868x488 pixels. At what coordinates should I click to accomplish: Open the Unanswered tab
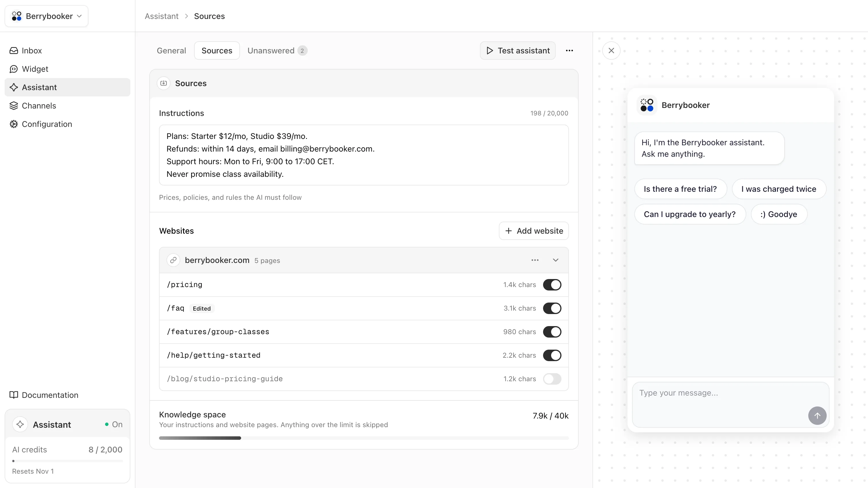point(277,51)
